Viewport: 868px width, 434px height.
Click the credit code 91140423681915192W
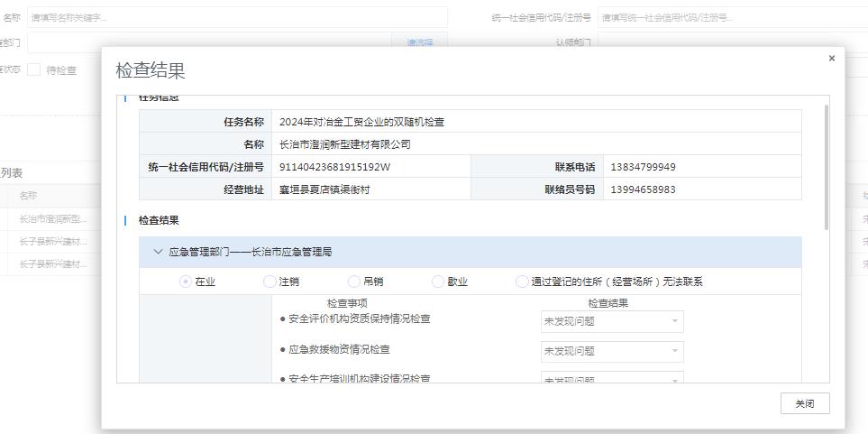(x=334, y=167)
